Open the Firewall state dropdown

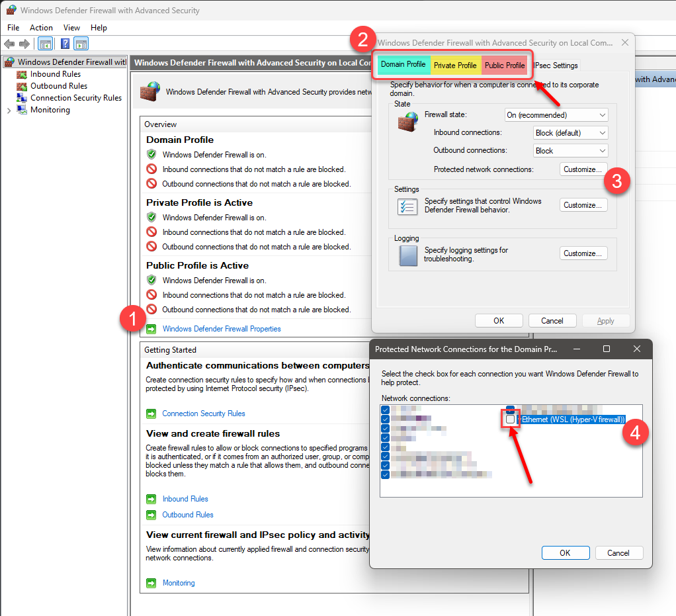(x=556, y=115)
